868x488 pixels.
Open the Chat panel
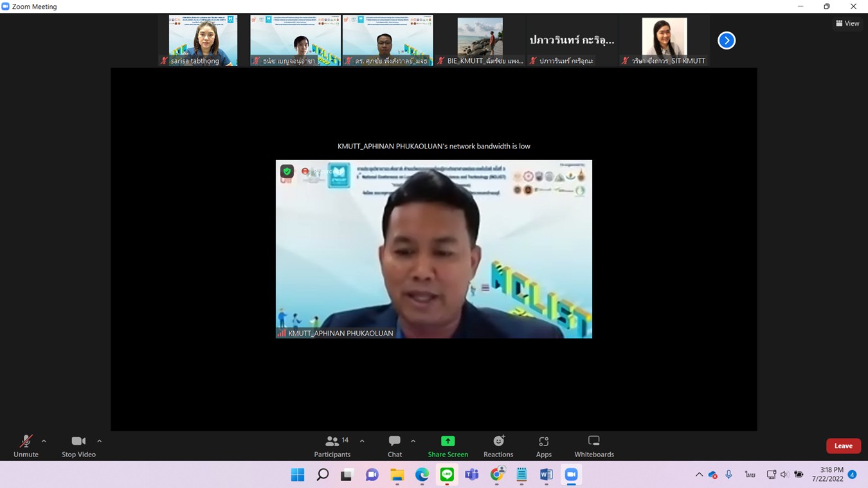(394, 446)
